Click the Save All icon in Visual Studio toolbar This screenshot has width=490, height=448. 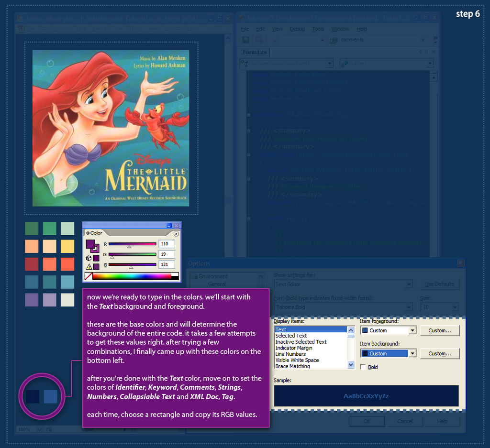click(x=259, y=40)
